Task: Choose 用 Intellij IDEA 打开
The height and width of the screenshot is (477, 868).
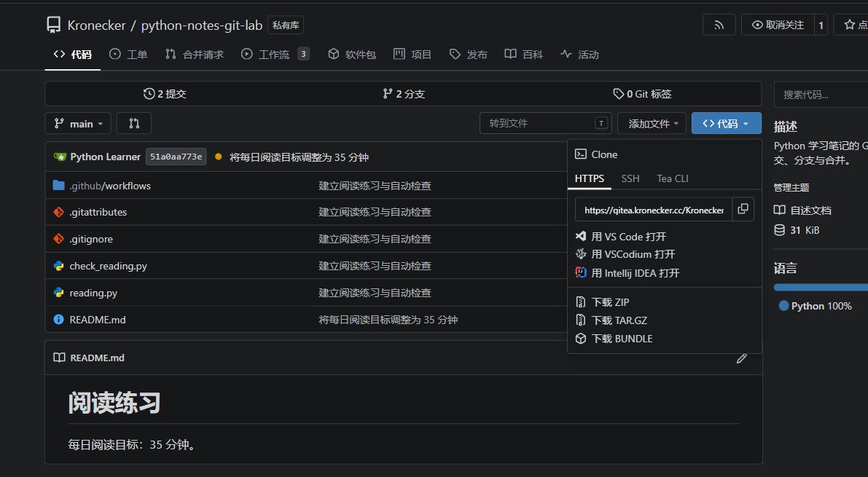Action: pos(627,273)
